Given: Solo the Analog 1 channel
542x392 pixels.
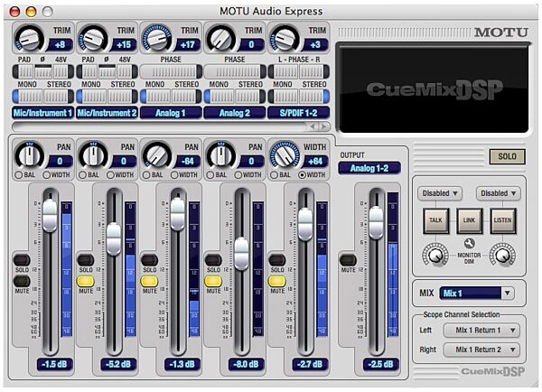Looking at the screenshot, I should 149,260.
